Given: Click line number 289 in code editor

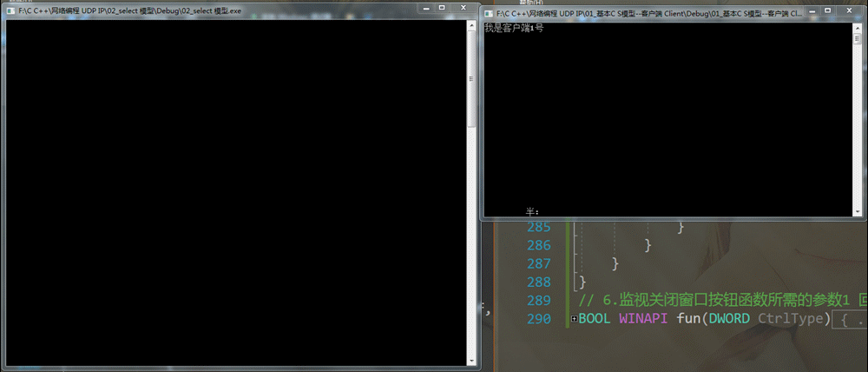Looking at the screenshot, I should (x=539, y=301).
